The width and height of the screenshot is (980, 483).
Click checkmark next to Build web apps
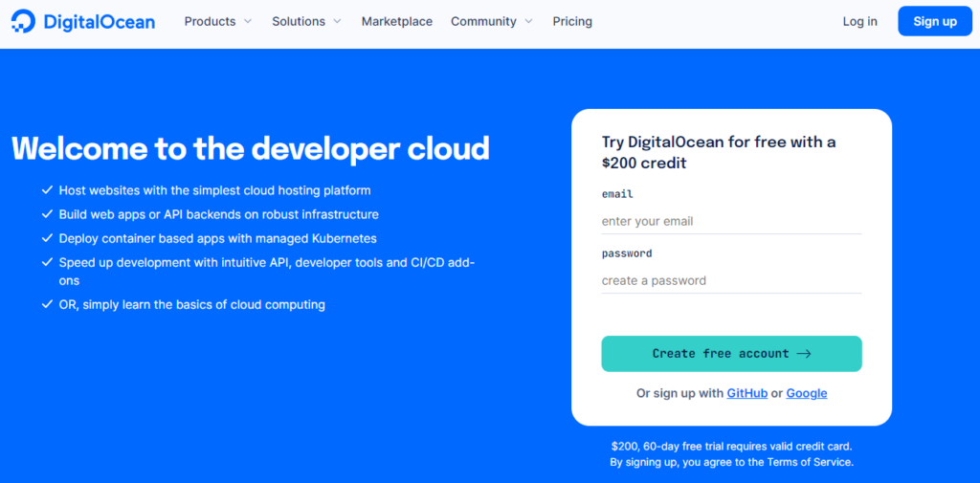click(x=47, y=214)
